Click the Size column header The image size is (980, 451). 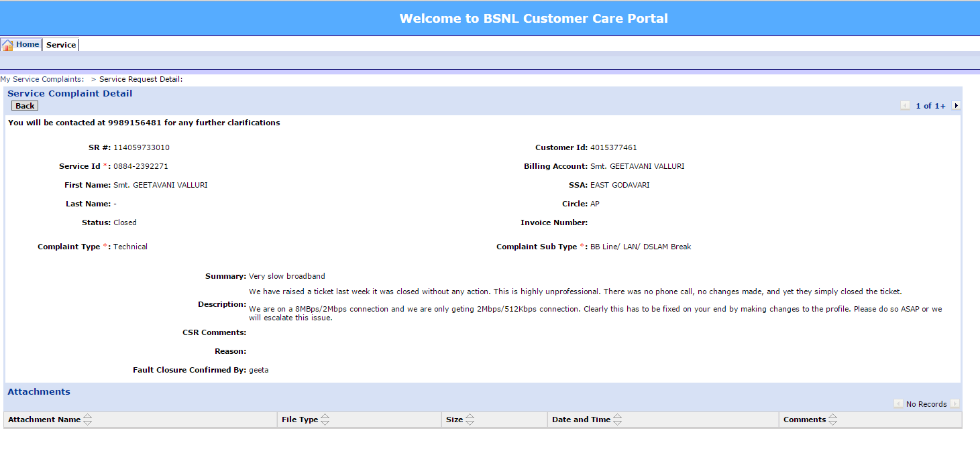click(454, 420)
